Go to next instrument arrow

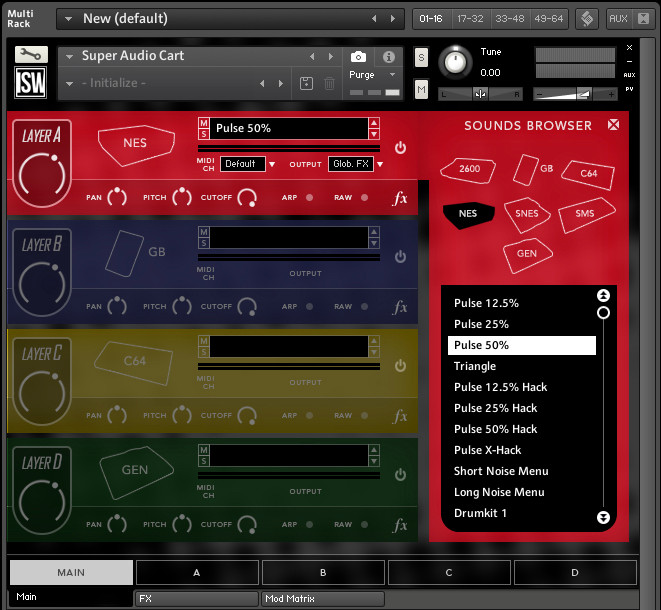(x=331, y=56)
